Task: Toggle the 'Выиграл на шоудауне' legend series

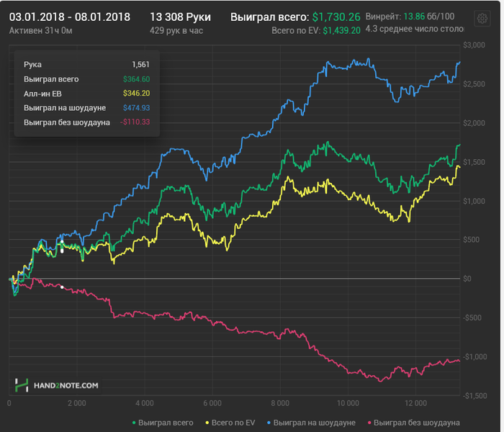Action: pyautogui.click(x=311, y=423)
